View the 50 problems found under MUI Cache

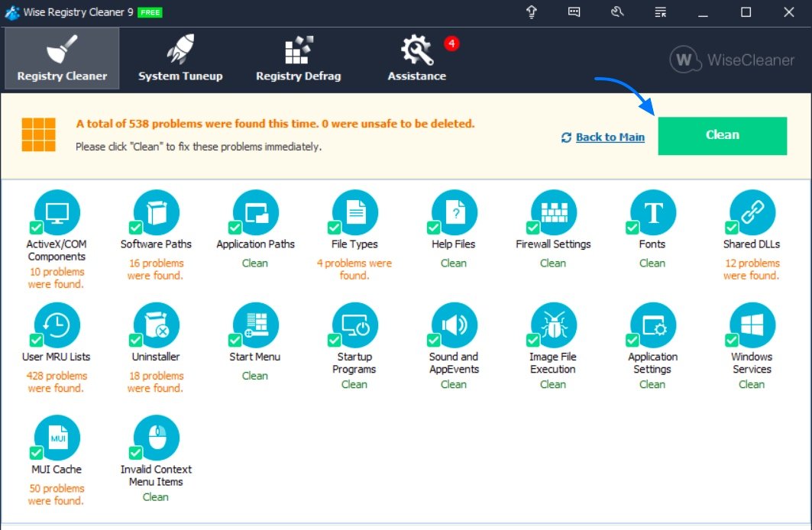coord(57,495)
